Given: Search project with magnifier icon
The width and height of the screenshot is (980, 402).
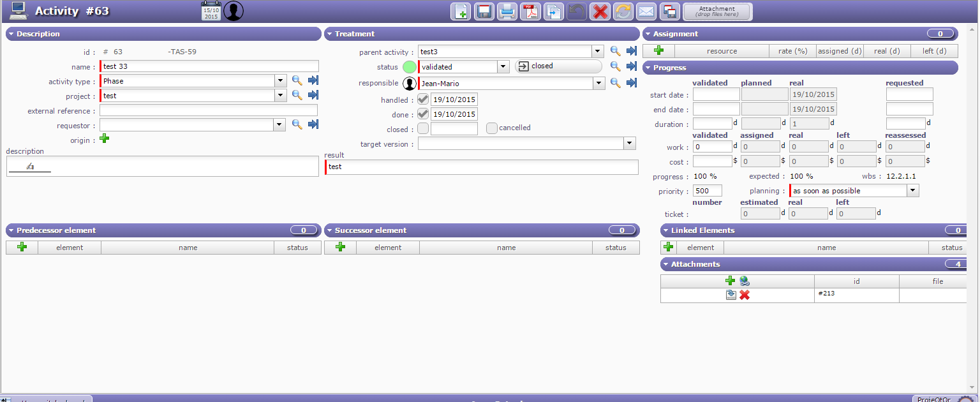Looking at the screenshot, I should point(297,95).
